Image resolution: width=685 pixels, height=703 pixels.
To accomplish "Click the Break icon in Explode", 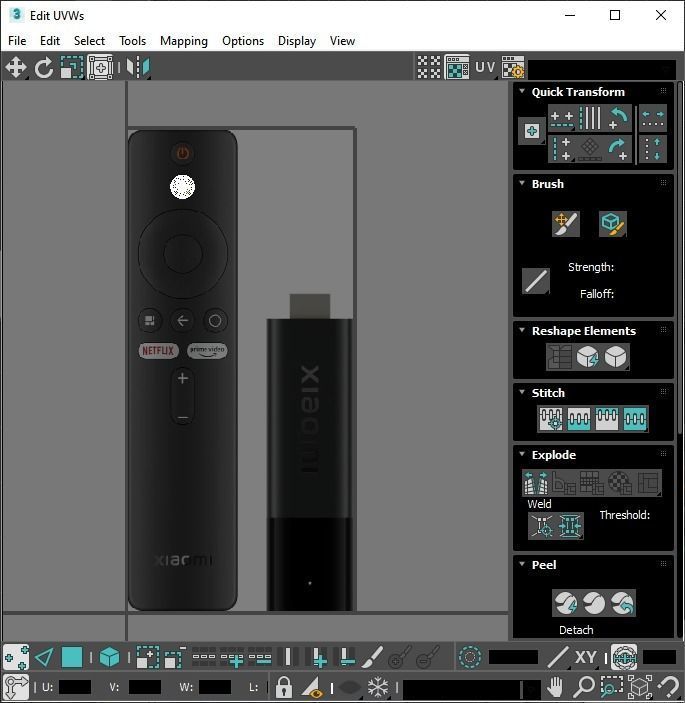I will [536, 482].
